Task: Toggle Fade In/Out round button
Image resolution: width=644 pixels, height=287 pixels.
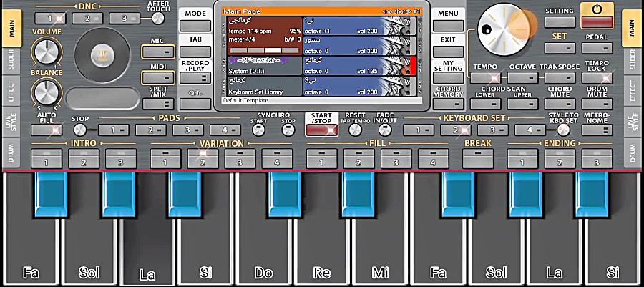Action: tap(384, 130)
